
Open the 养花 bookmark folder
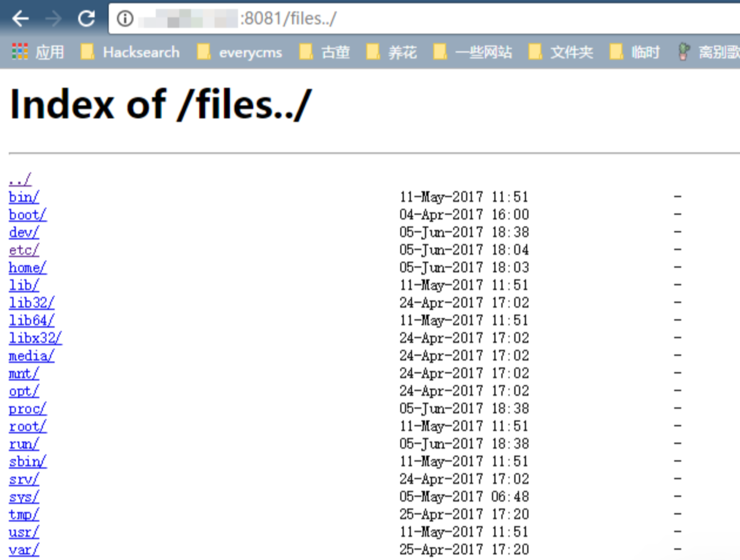pos(391,52)
